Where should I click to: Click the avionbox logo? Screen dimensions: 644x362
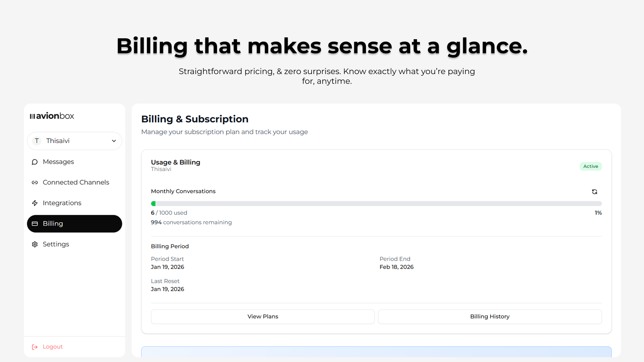click(x=52, y=116)
